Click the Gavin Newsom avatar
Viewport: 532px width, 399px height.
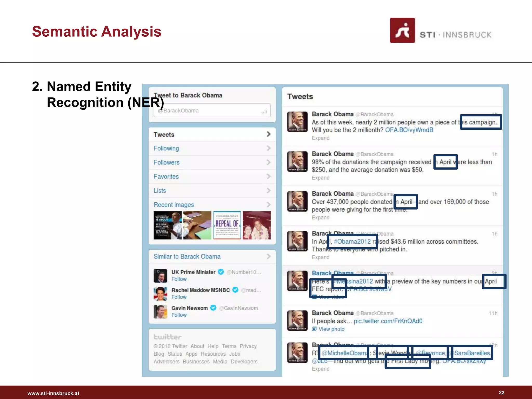coord(160,311)
